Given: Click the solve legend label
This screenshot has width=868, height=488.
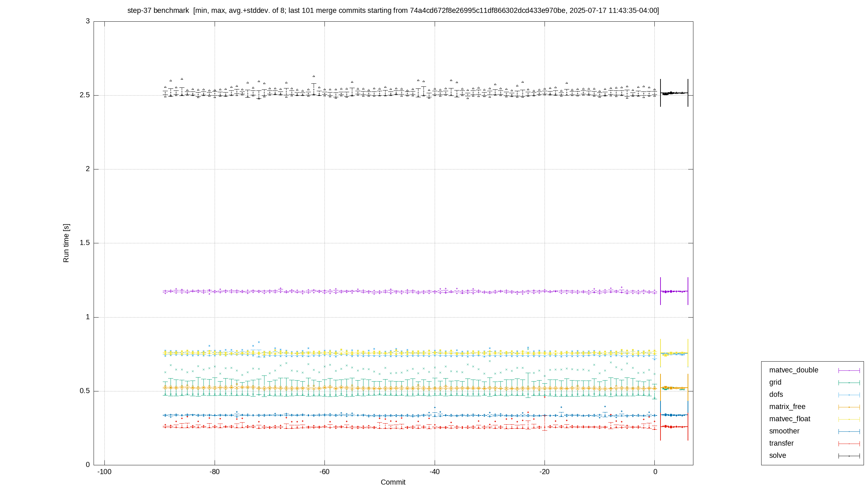Looking at the screenshot, I should coord(777,455).
